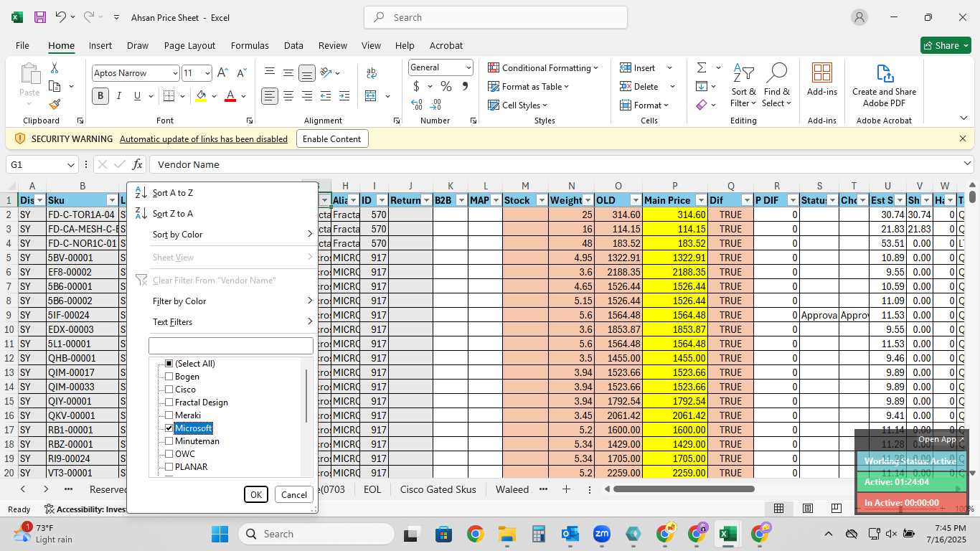Open Zoom app from taskbar
The width and height of the screenshot is (980, 551).
(602, 534)
